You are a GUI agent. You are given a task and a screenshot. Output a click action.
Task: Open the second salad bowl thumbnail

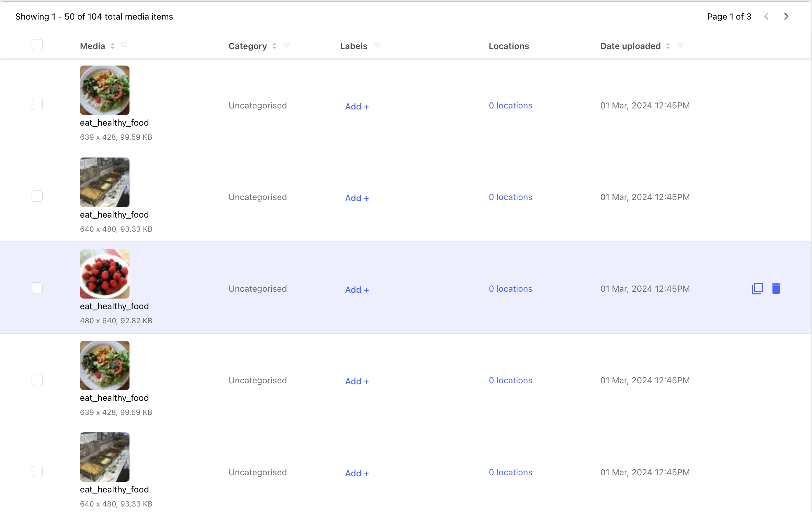105,365
